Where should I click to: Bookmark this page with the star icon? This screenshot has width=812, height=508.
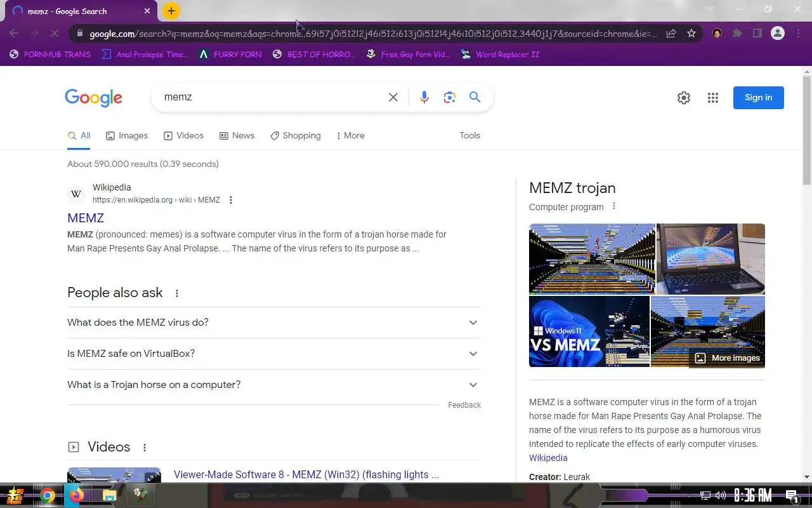click(x=691, y=34)
